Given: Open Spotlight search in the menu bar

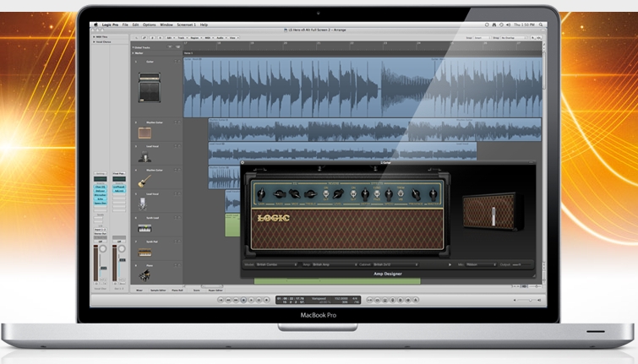Looking at the screenshot, I should (x=541, y=24).
